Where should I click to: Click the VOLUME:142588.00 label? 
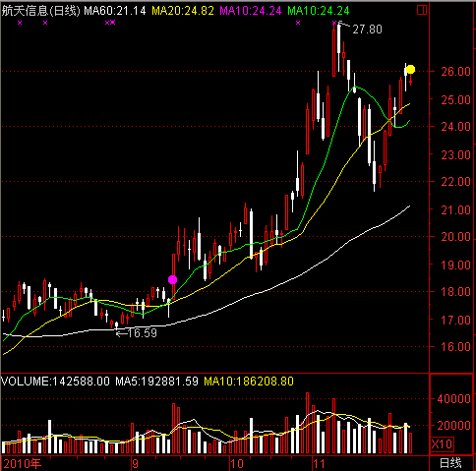pos(56,382)
